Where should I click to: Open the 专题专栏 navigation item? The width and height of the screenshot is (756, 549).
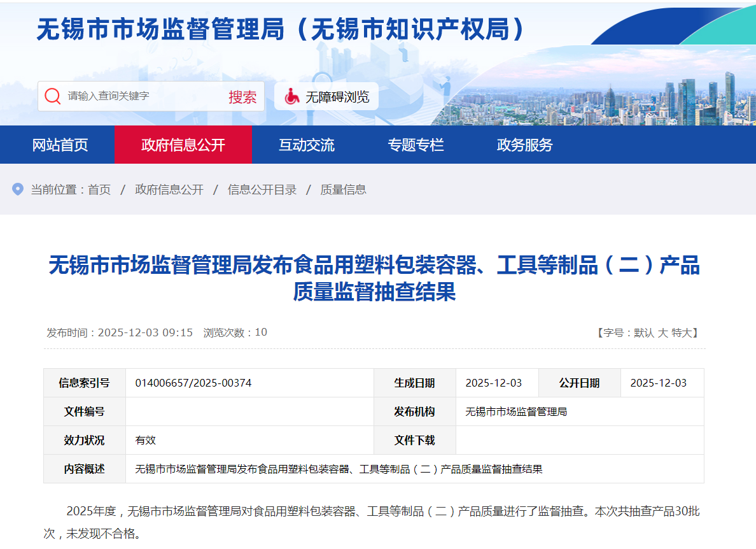(x=416, y=145)
